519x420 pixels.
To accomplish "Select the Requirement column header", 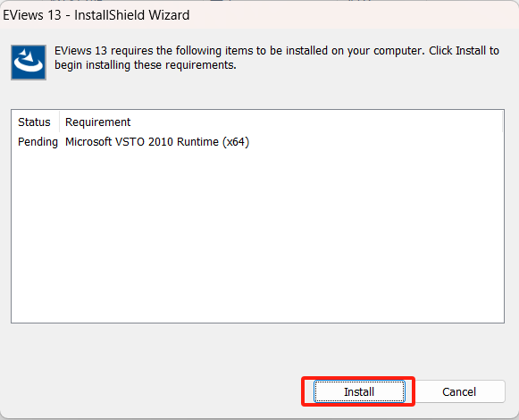I will coord(98,122).
